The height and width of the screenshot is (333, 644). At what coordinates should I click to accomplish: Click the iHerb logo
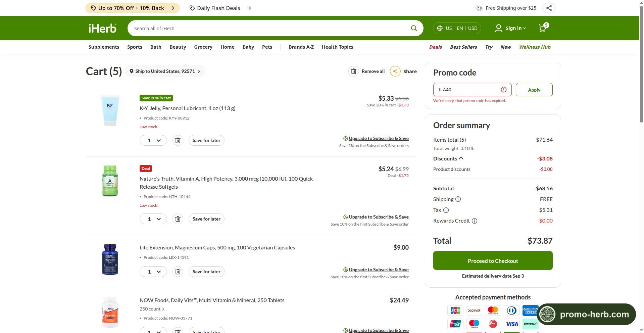[102, 28]
